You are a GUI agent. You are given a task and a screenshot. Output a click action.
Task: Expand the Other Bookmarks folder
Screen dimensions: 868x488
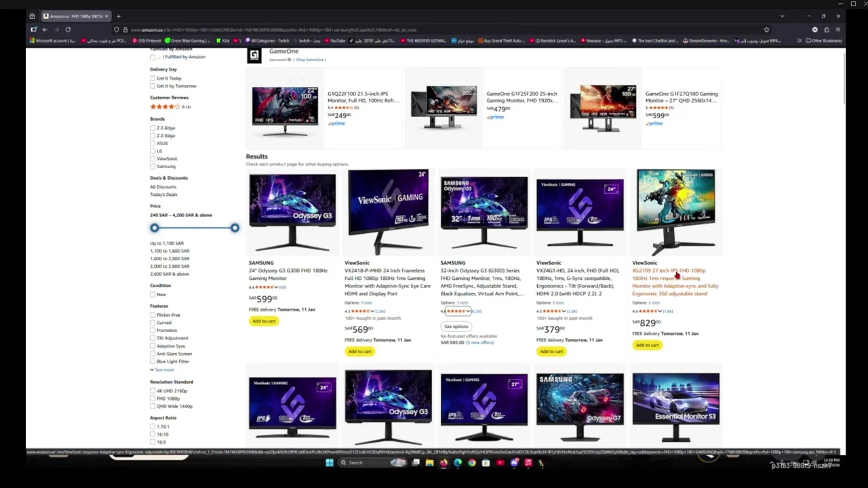[x=823, y=41]
